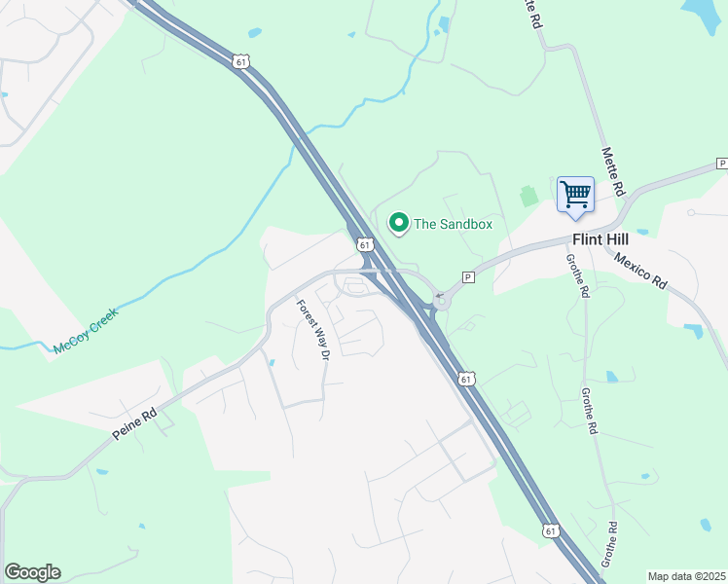Click the bottom Grothe Rd label

[x=609, y=544]
